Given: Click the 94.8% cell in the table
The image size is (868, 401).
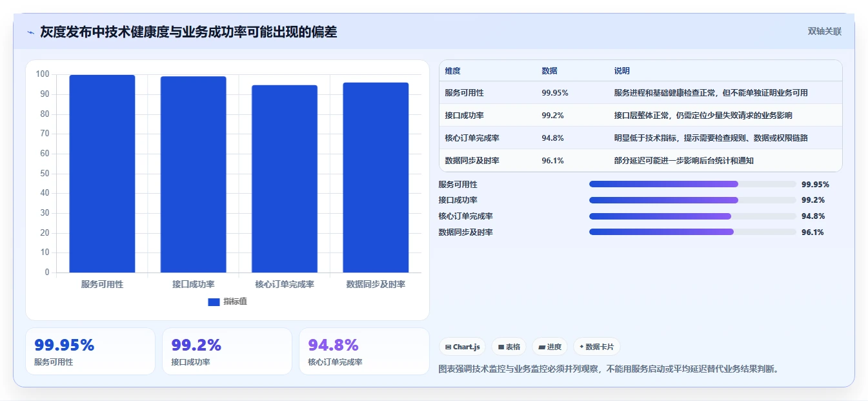Looking at the screenshot, I should point(552,138).
